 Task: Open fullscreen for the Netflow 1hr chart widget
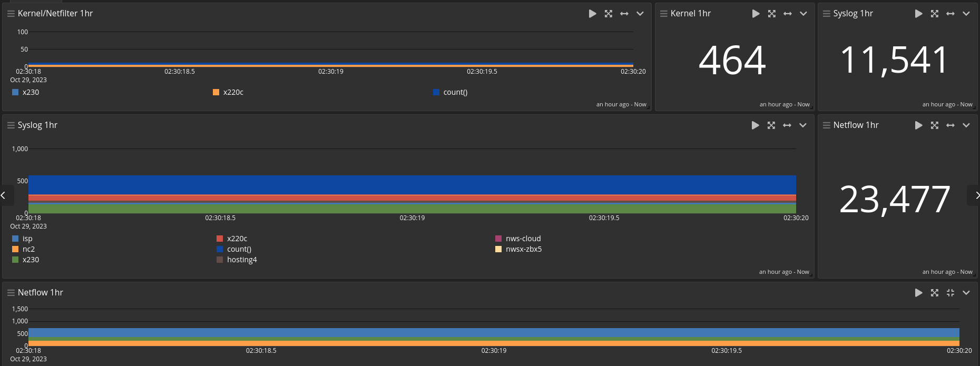(935, 293)
